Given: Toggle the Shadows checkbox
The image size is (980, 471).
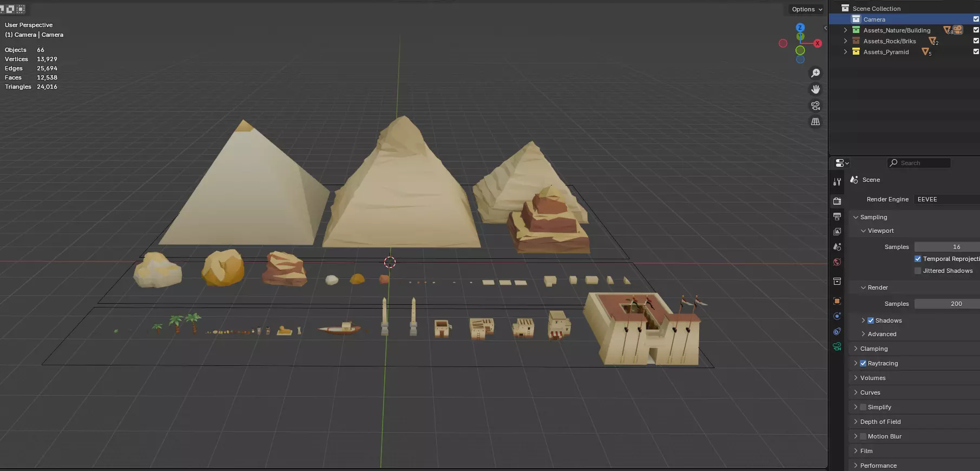Looking at the screenshot, I should 871,320.
